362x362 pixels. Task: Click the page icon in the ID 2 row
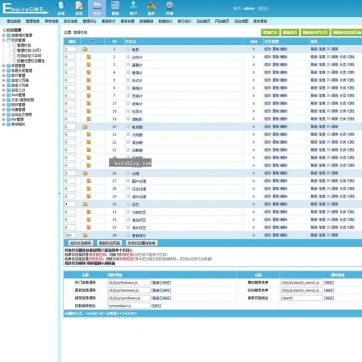point(89,57)
